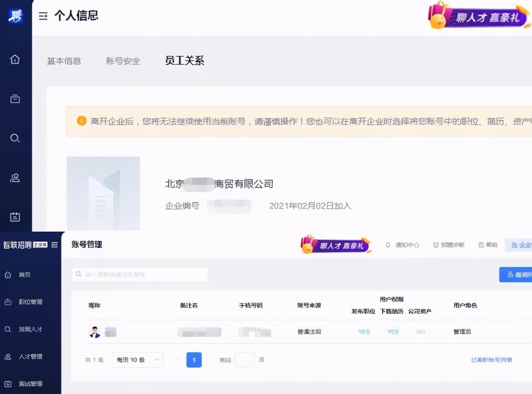Collapse the lower panel hamburger menu icon
Viewport: 532px width, 394px height.
54,245
